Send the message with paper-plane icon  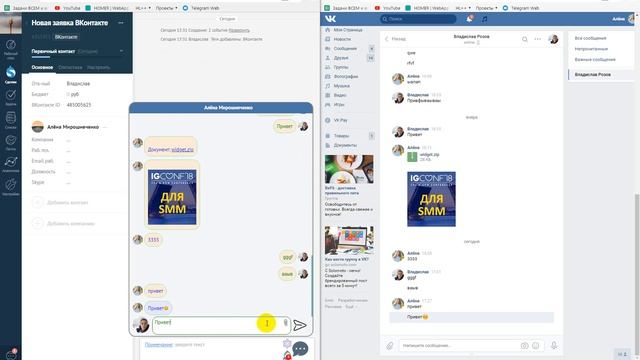pyautogui.click(x=300, y=325)
